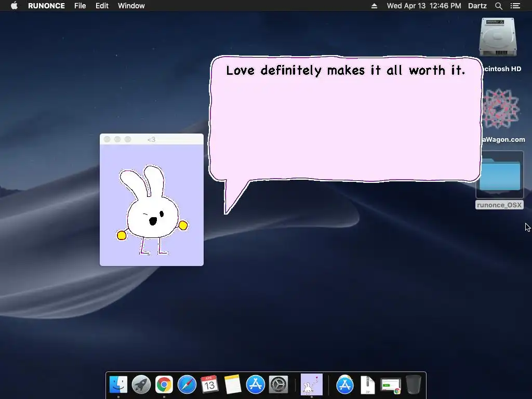Open the Edit menu

pos(102,6)
